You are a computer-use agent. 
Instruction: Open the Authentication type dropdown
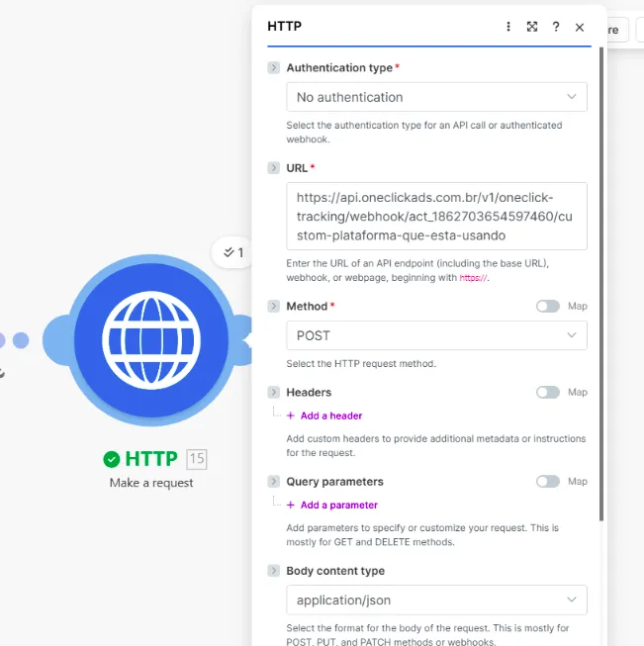click(x=436, y=97)
